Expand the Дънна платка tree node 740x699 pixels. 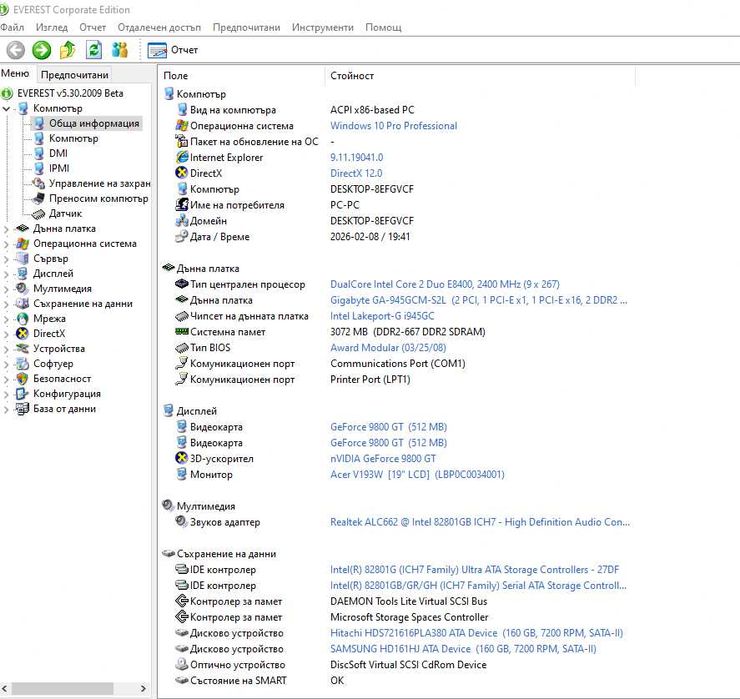6,229
